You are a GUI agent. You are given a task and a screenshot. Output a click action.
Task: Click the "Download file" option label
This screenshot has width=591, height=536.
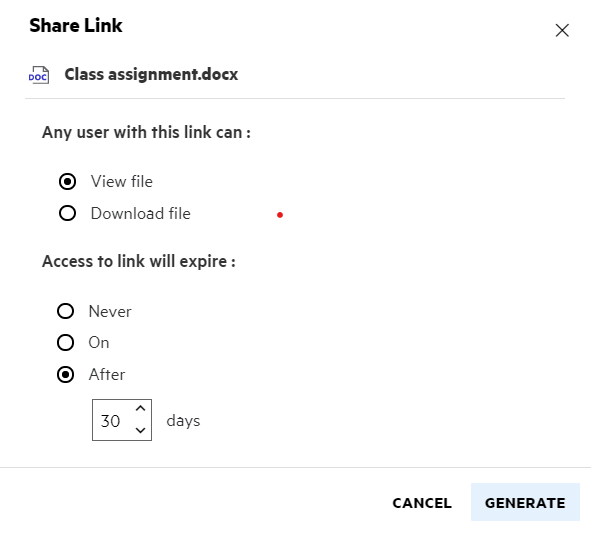point(141,214)
